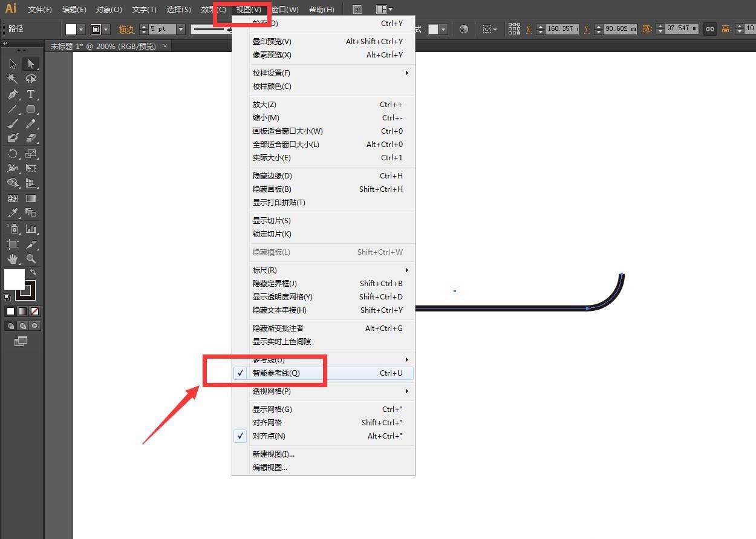Open the fill color dropdown in the control bar
This screenshot has height=539, width=756.
80,28
